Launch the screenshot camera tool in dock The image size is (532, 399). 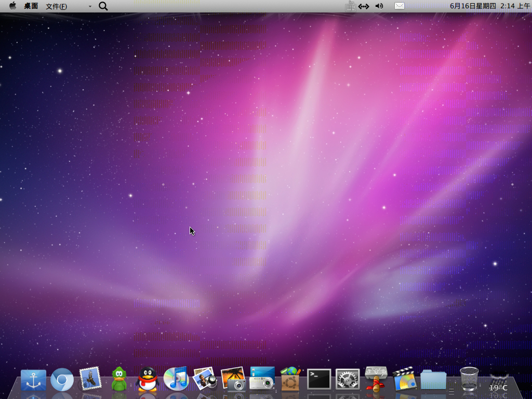(262, 378)
